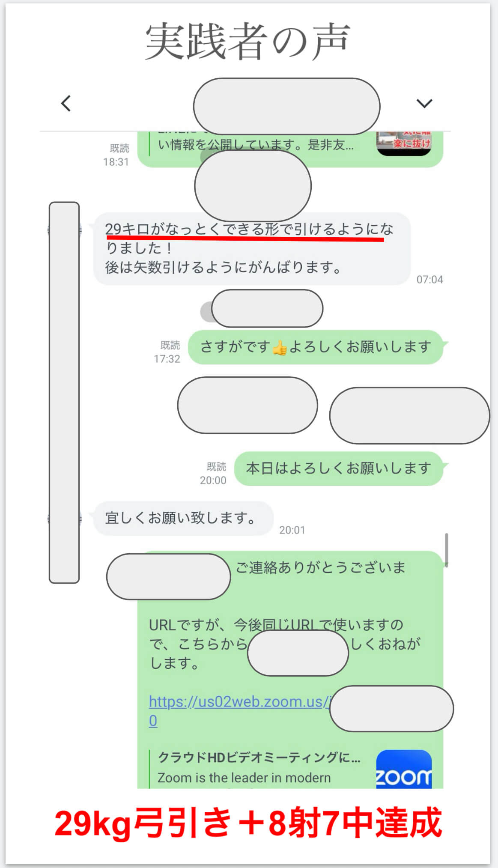
Task: Select the 本日はよろしくお願いします bubble
Action: (339, 468)
